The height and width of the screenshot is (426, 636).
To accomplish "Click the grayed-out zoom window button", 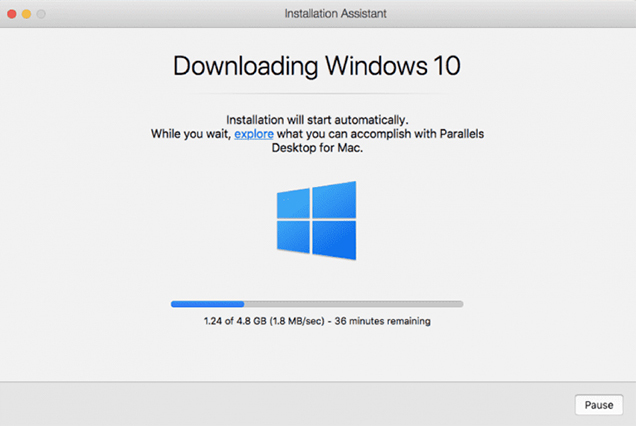I will point(42,14).
